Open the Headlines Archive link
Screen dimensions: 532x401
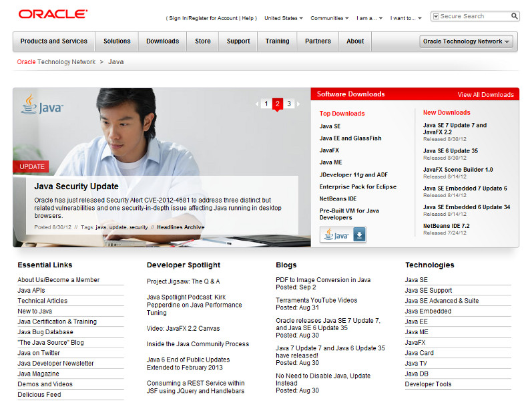coord(180,227)
